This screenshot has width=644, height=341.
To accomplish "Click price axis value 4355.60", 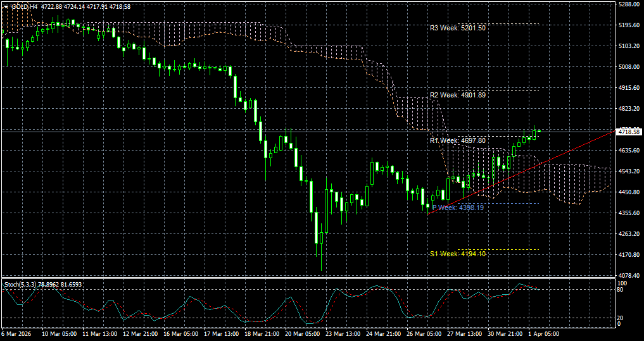I will point(629,213).
